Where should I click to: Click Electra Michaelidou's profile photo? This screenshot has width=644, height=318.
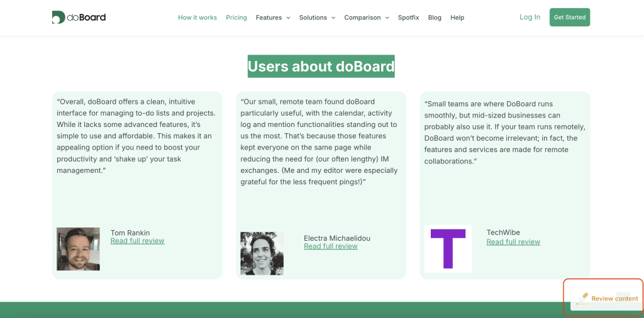(262, 253)
